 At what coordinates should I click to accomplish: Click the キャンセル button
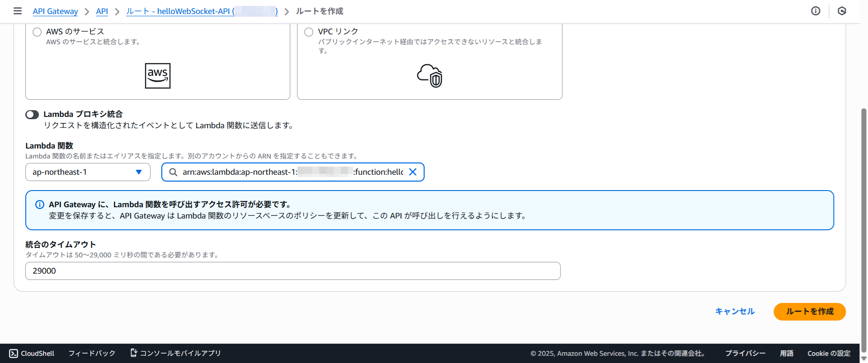pos(735,312)
